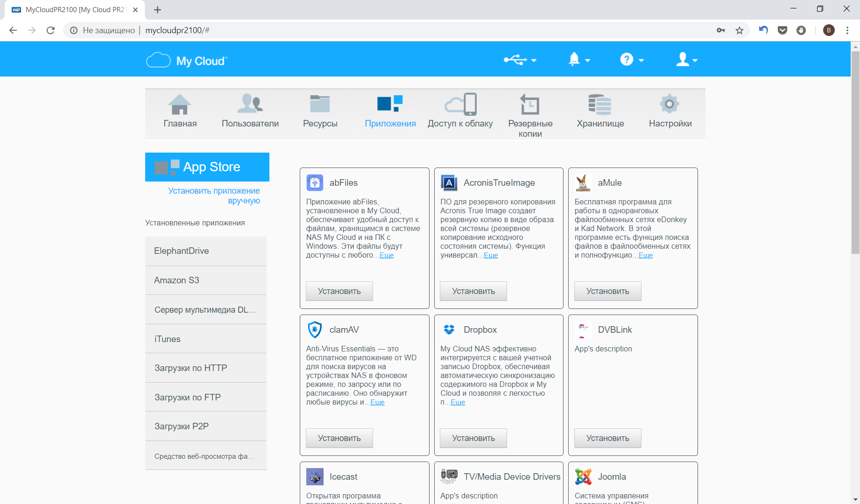Click the Joomla app icon
860x504 pixels.
tap(583, 476)
